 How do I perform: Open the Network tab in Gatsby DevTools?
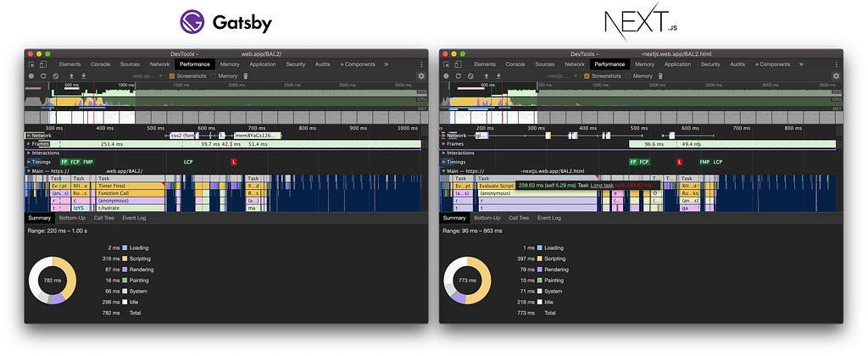159,64
